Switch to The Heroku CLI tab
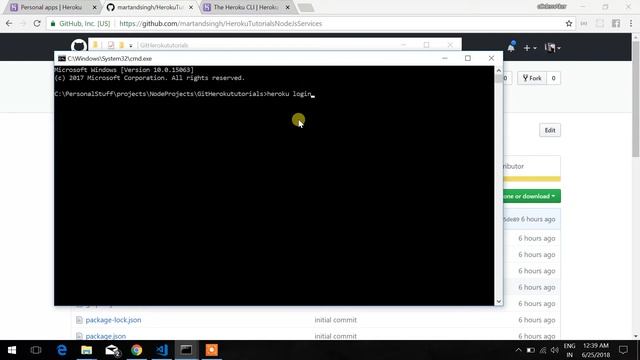Image resolution: width=640 pixels, height=360 pixels. click(245, 7)
